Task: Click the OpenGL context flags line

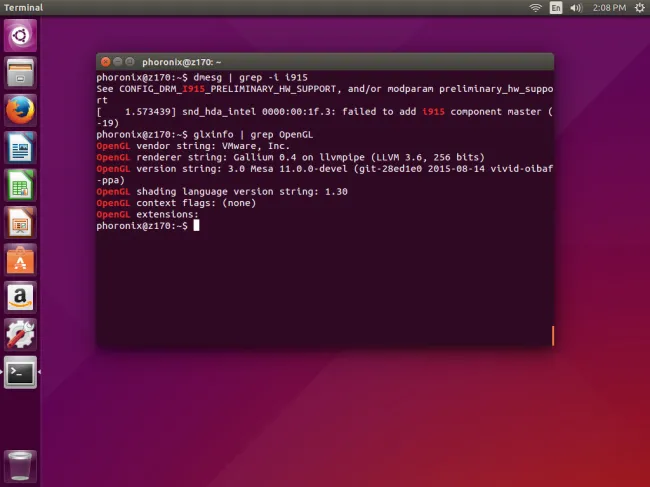Action: pos(176,203)
